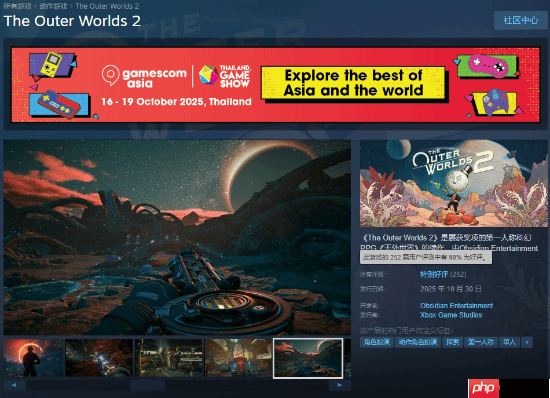Click the blue-red gamepad icon in banner
The width and height of the screenshot is (550, 398).
click(59, 104)
